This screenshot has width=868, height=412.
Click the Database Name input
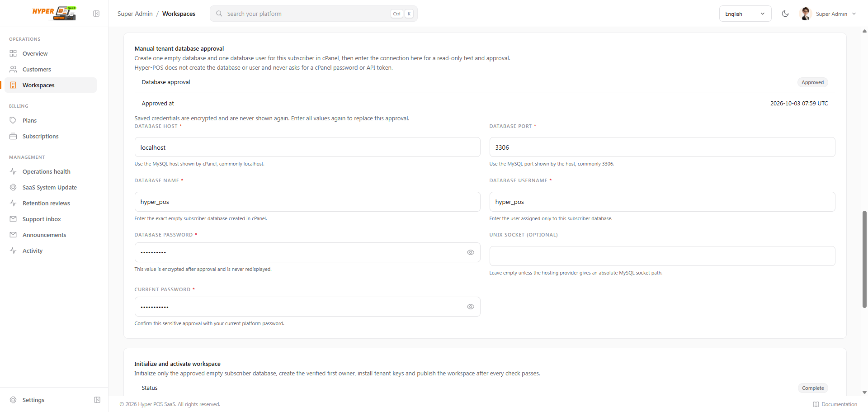[307, 202]
